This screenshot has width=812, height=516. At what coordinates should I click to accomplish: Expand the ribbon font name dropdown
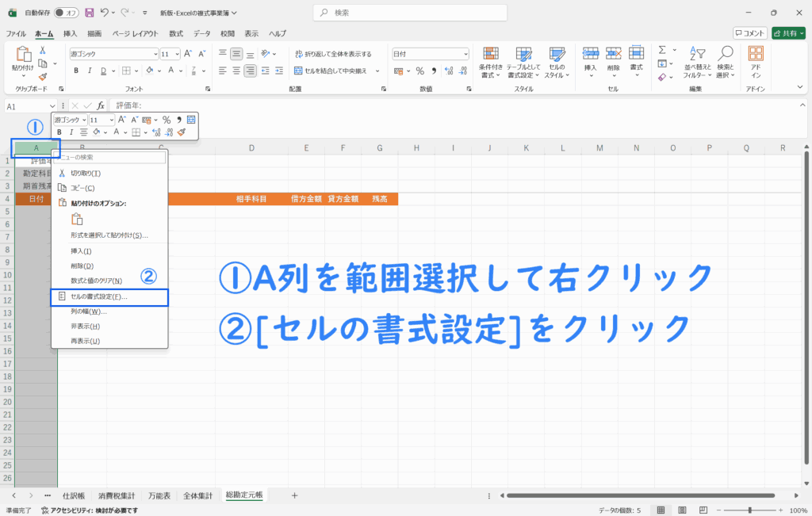coord(155,54)
